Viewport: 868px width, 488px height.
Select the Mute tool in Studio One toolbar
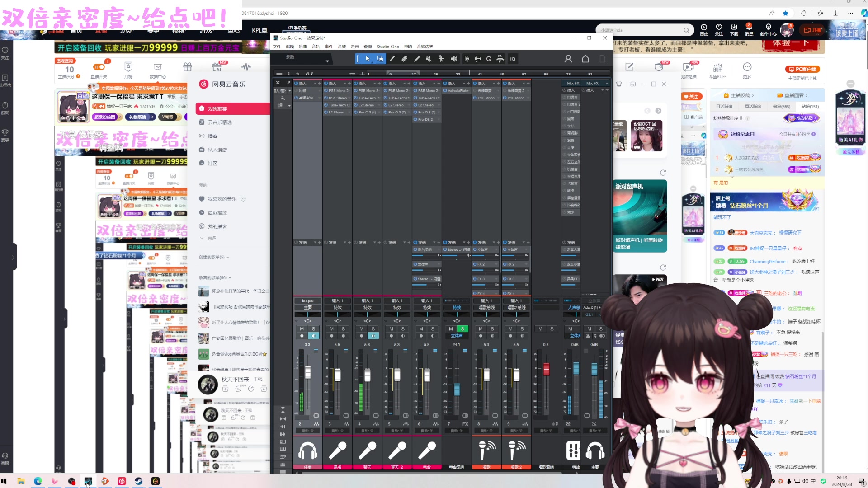point(429,59)
